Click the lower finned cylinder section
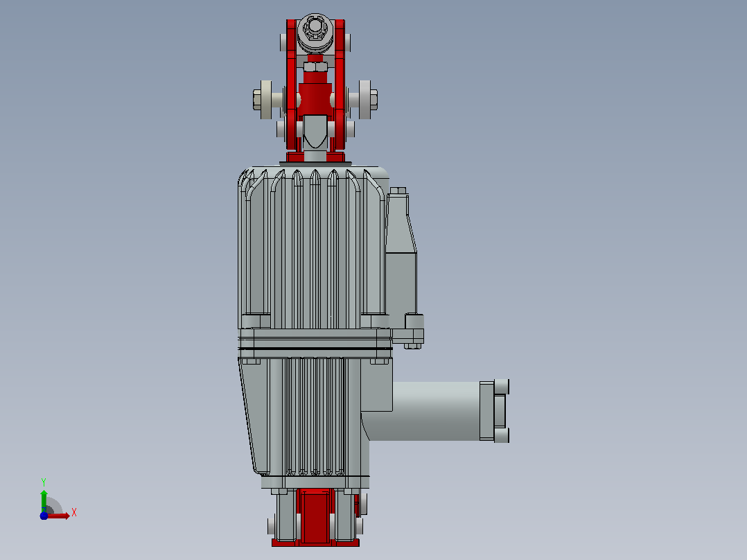 pos(315,417)
